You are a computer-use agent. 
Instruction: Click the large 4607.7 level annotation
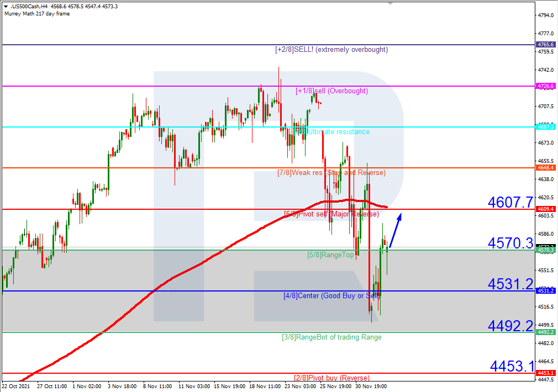510,202
